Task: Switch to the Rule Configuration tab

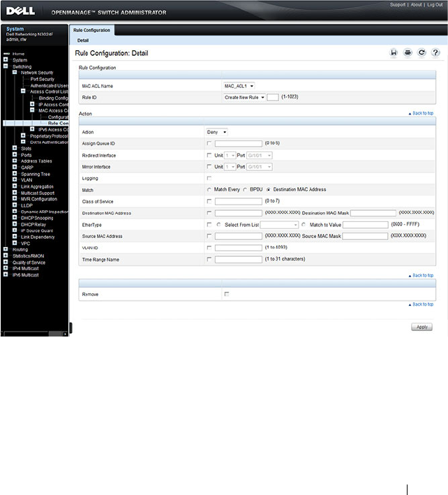Action: point(92,30)
